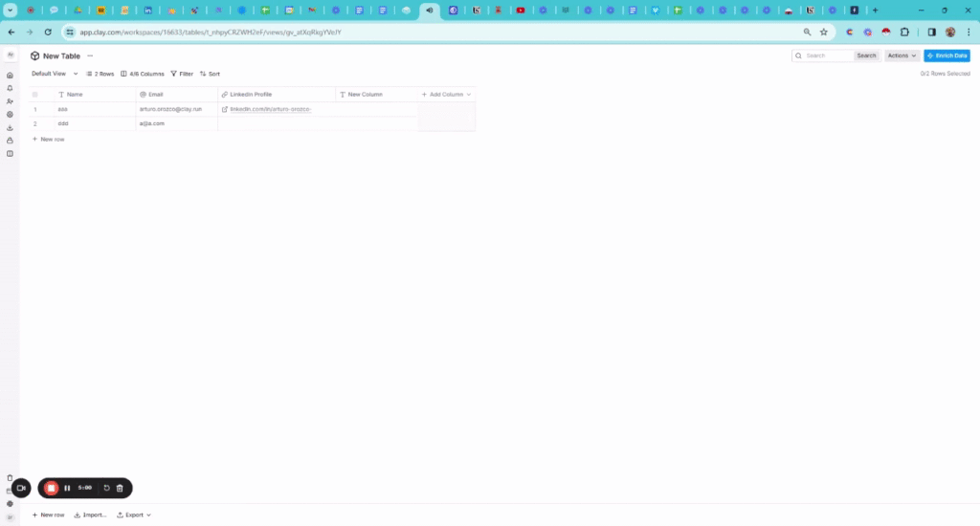The width and height of the screenshot is (980, 526).
Task: Select the cell containing 'ddd'
Action: [x=95, y=123]
